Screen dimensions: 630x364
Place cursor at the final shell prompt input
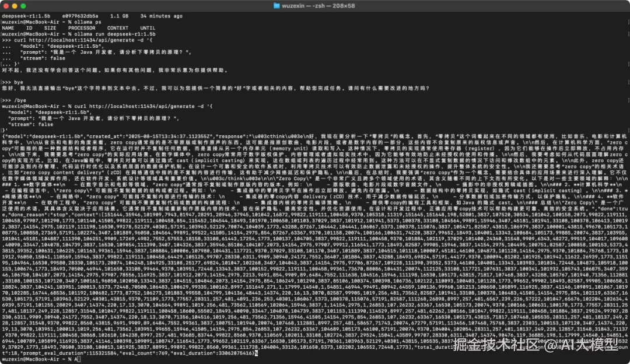[x=79, y=359]
